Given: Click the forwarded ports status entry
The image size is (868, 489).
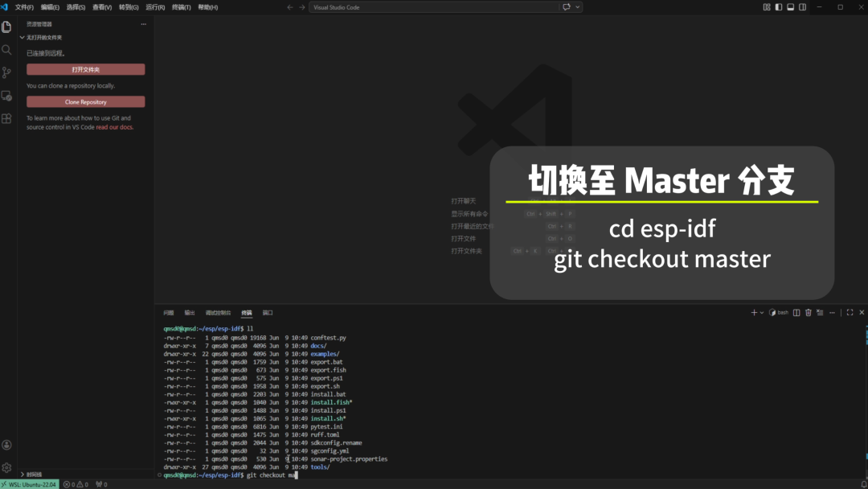Looking at the screenshot, I should pos(101,484).
